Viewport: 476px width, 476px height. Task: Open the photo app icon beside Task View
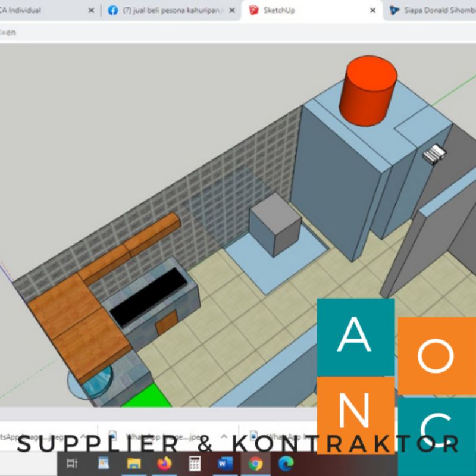click(104, 464)
